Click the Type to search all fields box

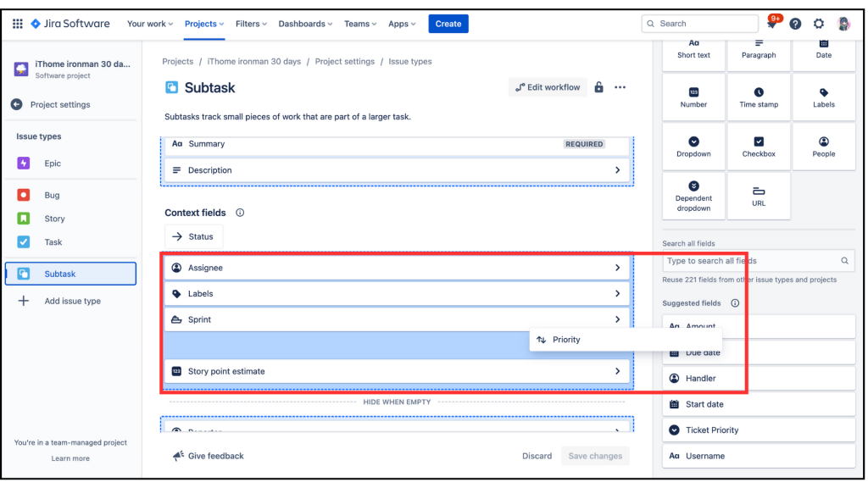click(x=758, y=261)
